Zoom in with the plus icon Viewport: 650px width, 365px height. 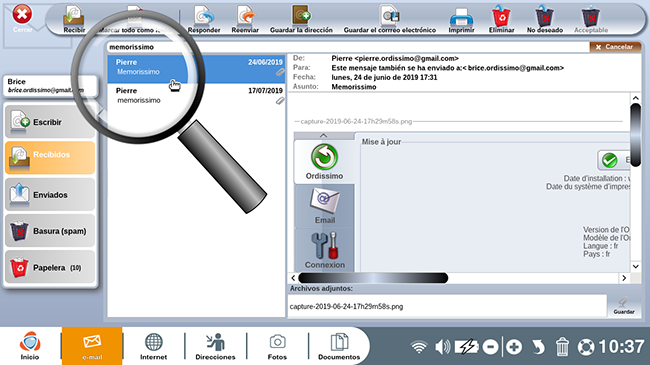[x=514, y=347]
